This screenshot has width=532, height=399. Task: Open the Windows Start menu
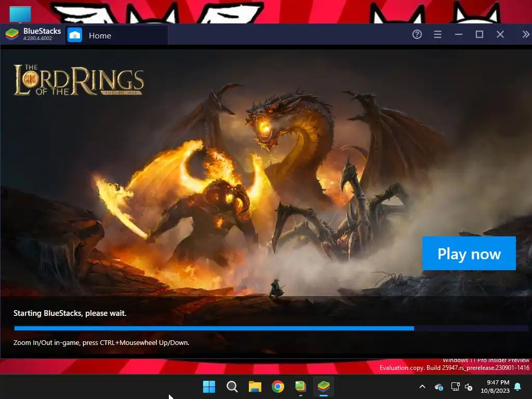click(209, 387)
